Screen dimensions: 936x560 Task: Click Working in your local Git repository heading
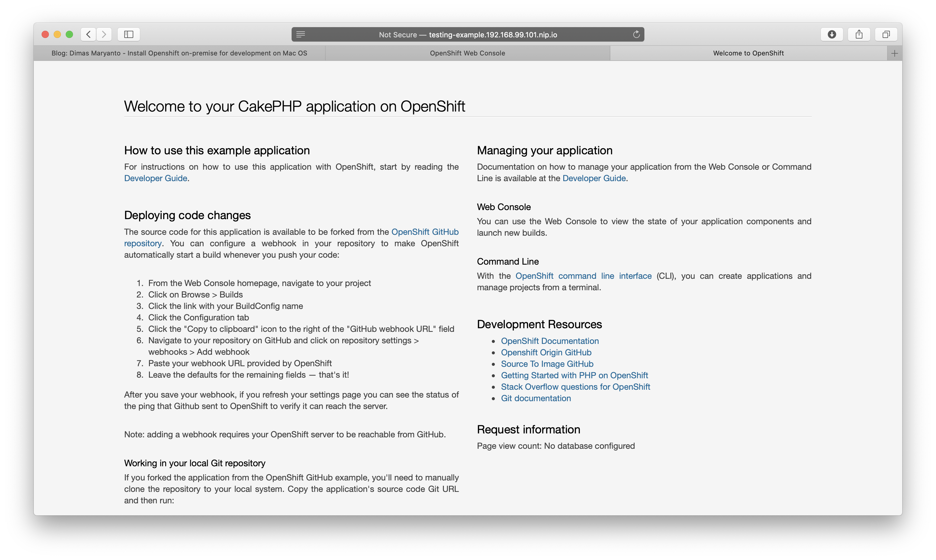(195, 463)
